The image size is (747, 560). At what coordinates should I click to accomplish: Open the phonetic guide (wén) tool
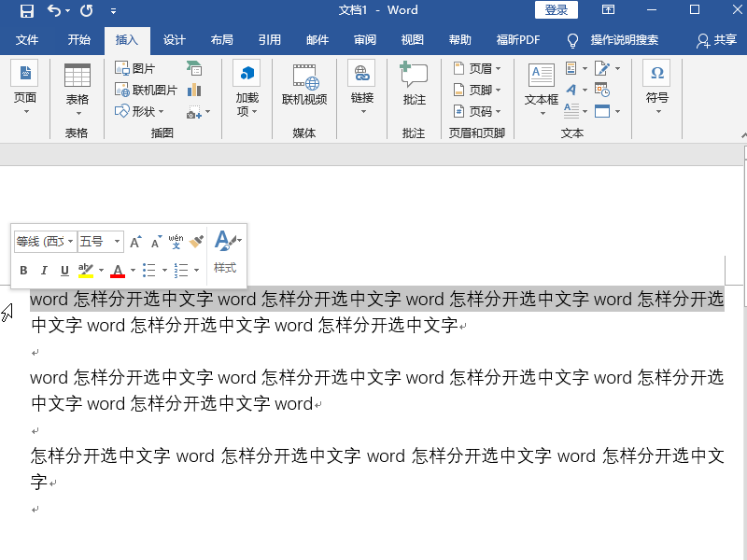[176, 242]
